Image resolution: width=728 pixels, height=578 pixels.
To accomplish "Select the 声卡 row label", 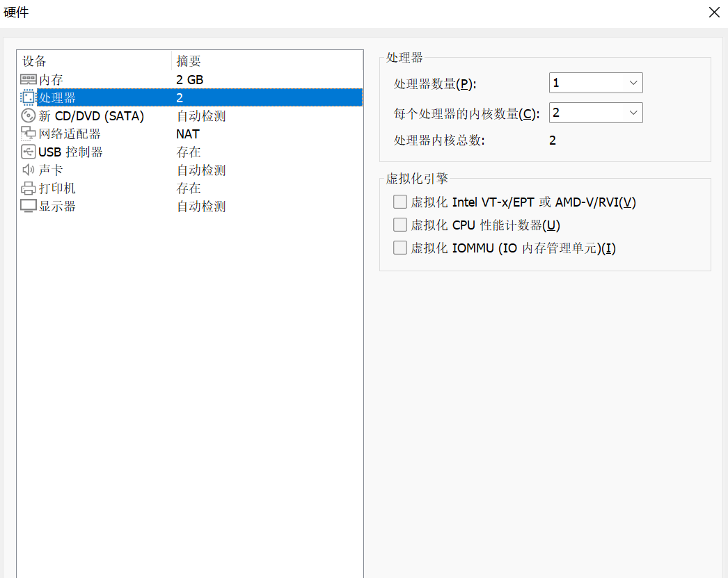I will [51, 170].
